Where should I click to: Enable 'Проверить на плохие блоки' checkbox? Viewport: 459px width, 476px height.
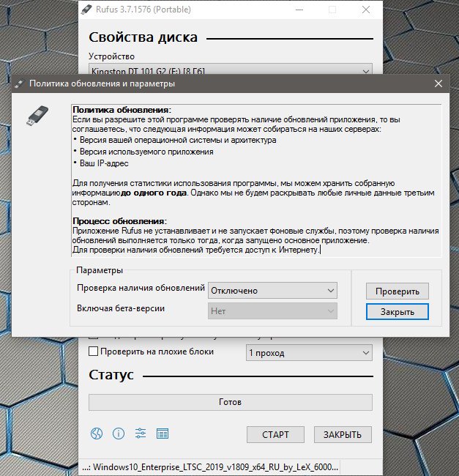[93, 352]
